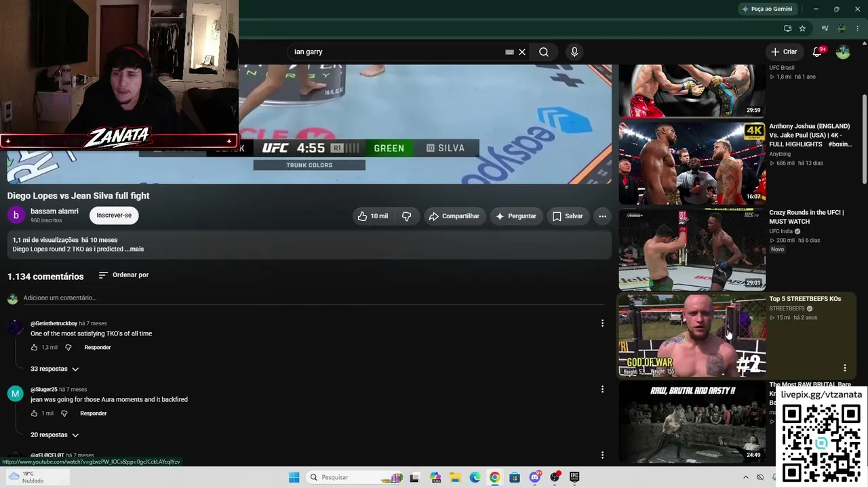Screen dimensions: 868x488
Task: Activate voice search microphone icon
Action: point(574,52)
